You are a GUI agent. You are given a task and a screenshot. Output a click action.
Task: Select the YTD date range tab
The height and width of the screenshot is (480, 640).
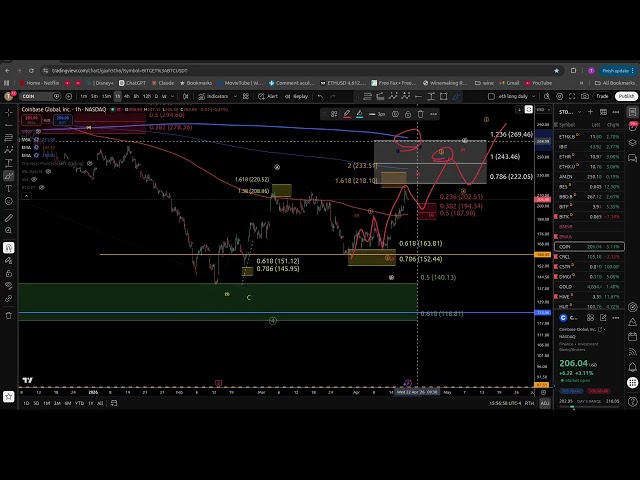80,403
